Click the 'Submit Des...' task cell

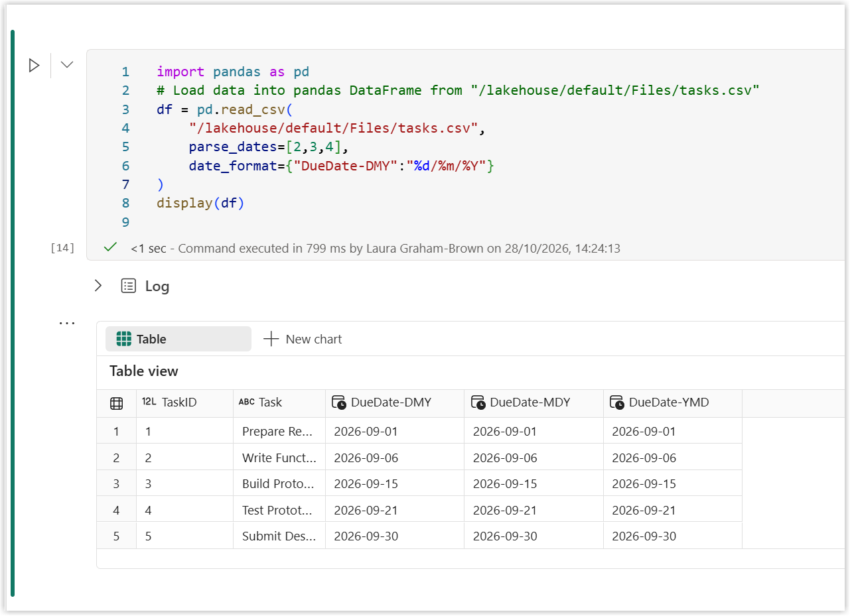279,536
